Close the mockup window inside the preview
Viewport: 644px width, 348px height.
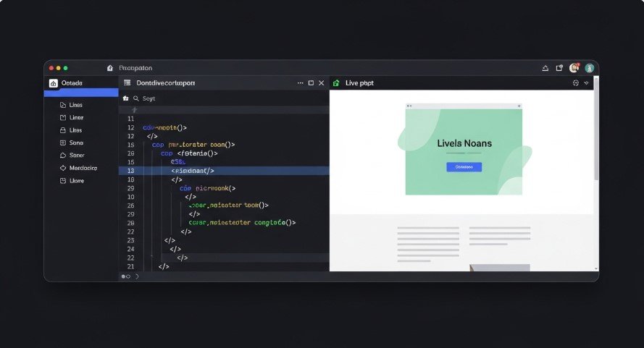coord(519,106)
